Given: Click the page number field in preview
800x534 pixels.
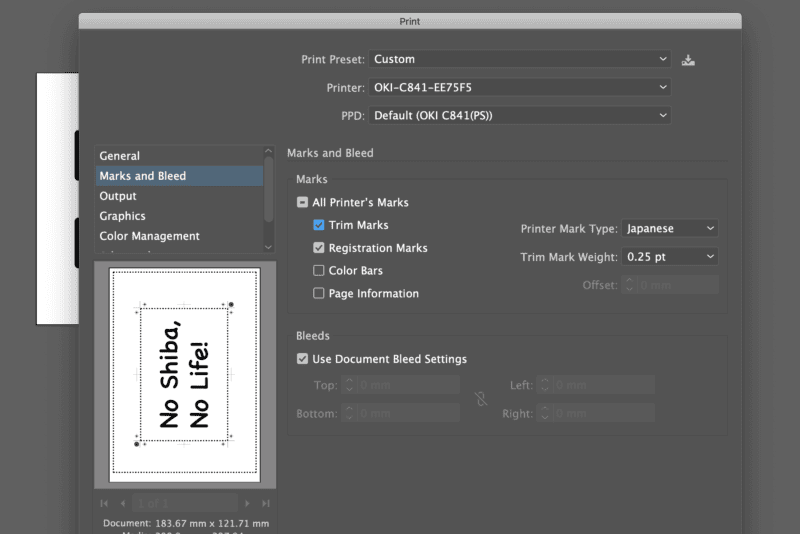Looking at the screenshot, I should pos(185,503).
